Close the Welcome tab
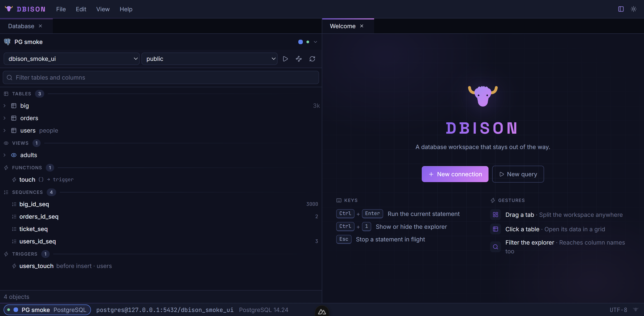This screenshot has width=644, height=316. 361,26
